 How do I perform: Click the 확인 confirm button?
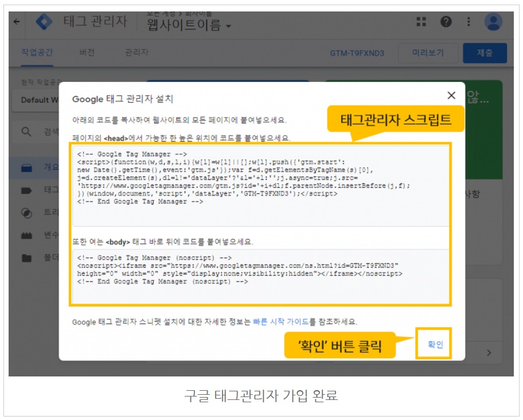point(435,344)
